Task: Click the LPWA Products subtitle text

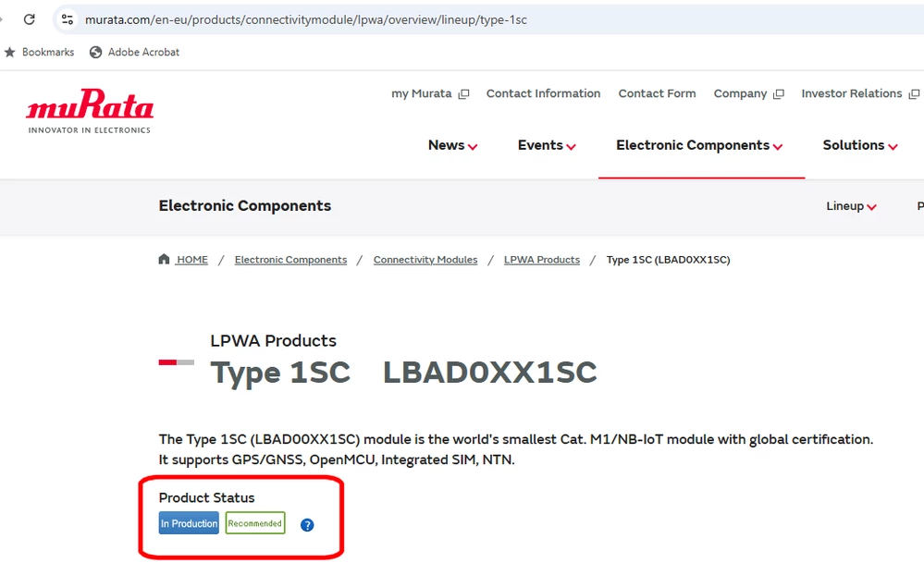Action: 274,340
